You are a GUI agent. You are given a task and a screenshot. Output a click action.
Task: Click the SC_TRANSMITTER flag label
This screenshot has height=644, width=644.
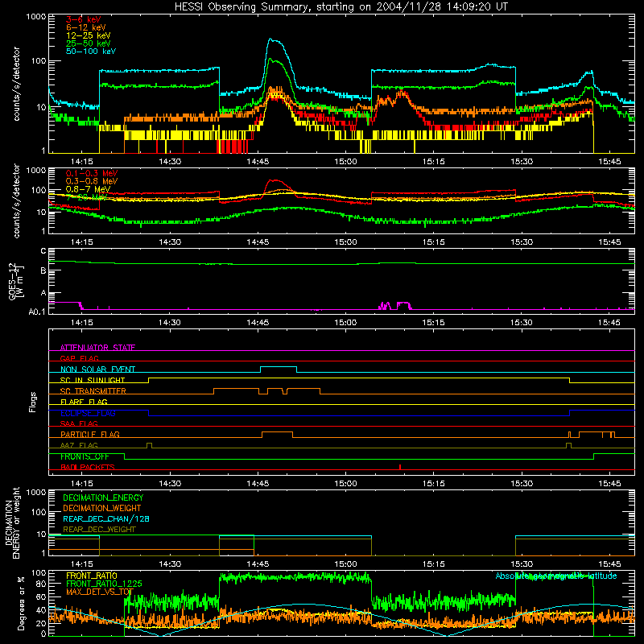(93, 391)
